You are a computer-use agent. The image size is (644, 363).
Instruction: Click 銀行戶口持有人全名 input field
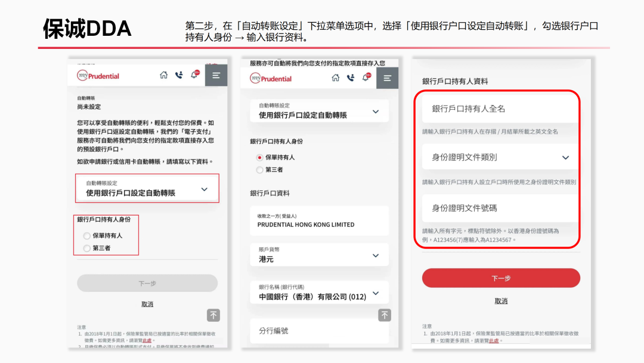tap(500, 109)
